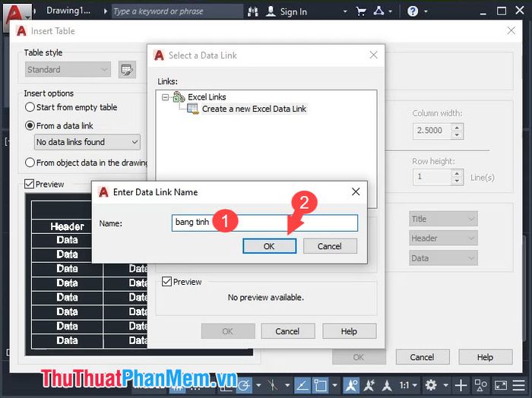Screen dimensions: 532x398
Task: Open the No data links found dropdown
Action: (87, 142)
